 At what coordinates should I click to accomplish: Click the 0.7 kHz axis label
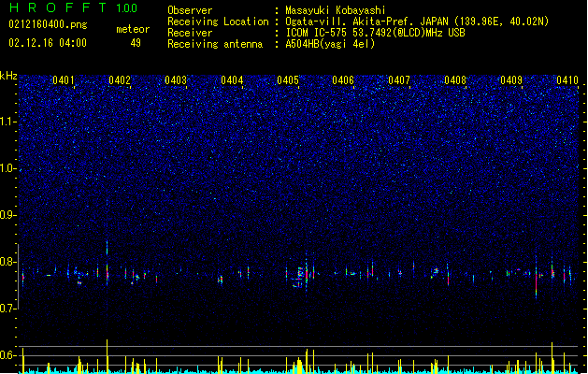coord(8,309)
